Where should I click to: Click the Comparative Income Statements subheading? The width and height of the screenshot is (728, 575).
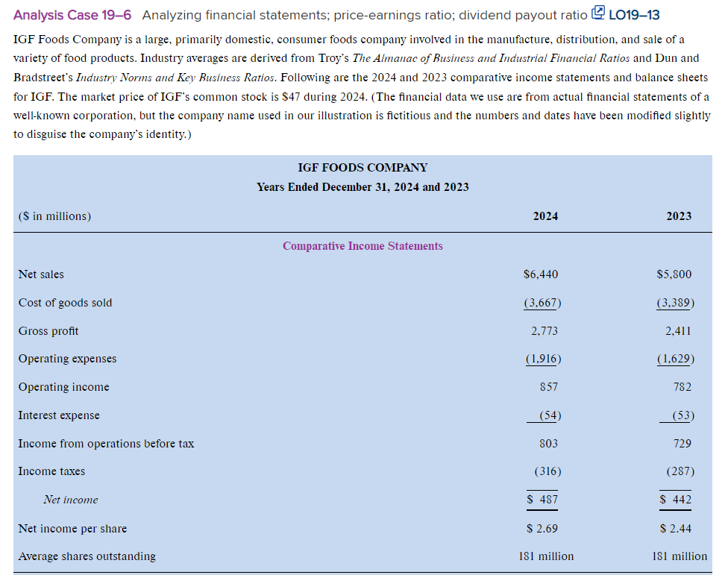coord(363,246)
